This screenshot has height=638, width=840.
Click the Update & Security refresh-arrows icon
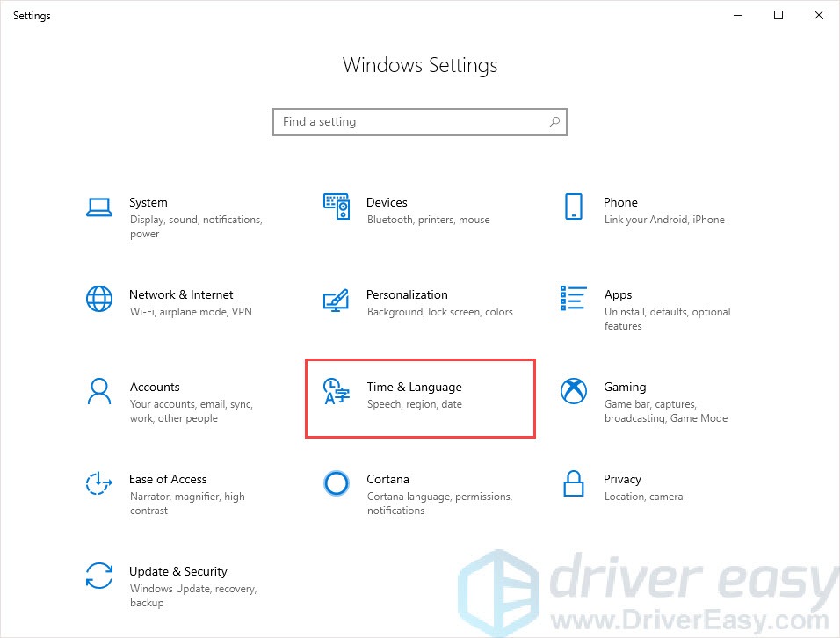click(98, 576)
